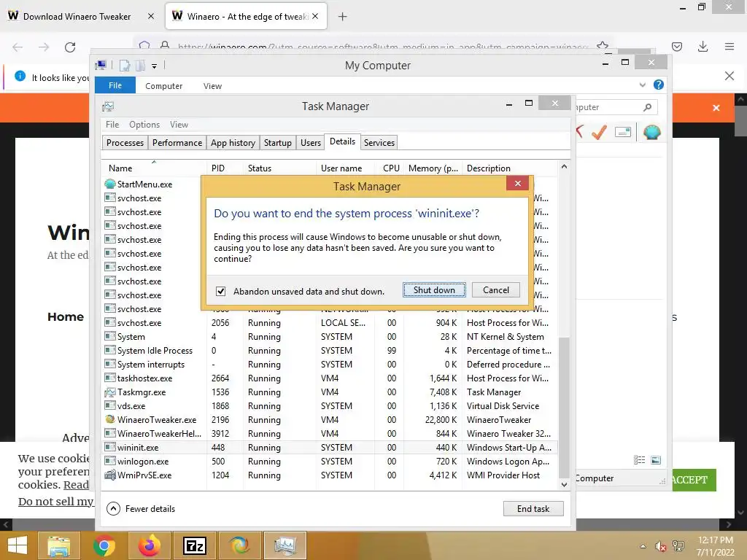Click Shut down in the dialog
The width and height of the screenshot is (747, 560).
[x=434, y=290]
